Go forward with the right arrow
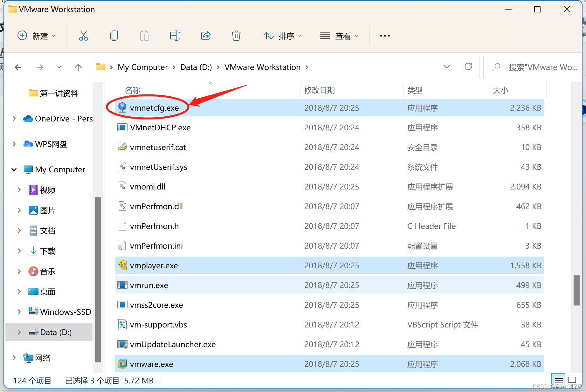Image resolution: width=586 pixels, height=392 pixels. point(40,67)
